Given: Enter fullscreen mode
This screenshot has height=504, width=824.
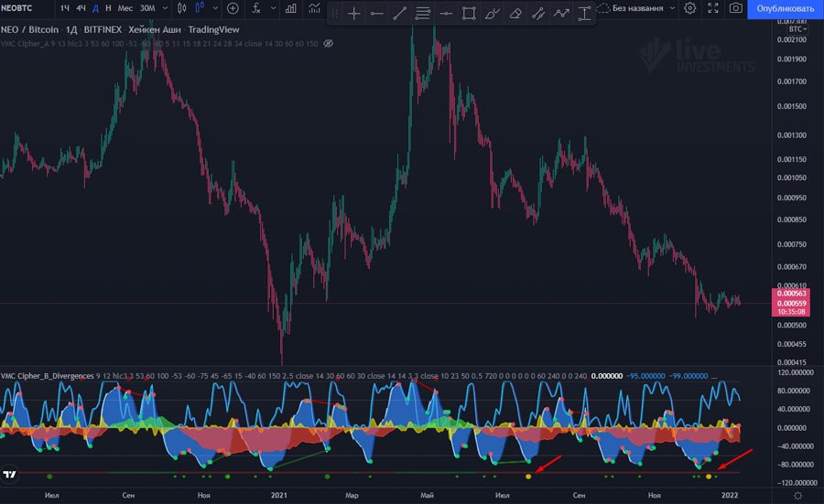Looking at the screenshot, I should 712,8.
